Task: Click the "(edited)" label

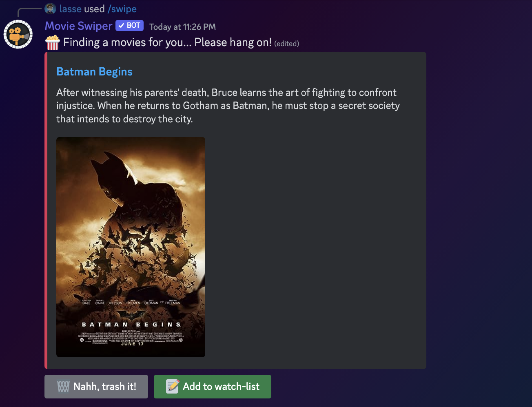Action: pos(286,44)
